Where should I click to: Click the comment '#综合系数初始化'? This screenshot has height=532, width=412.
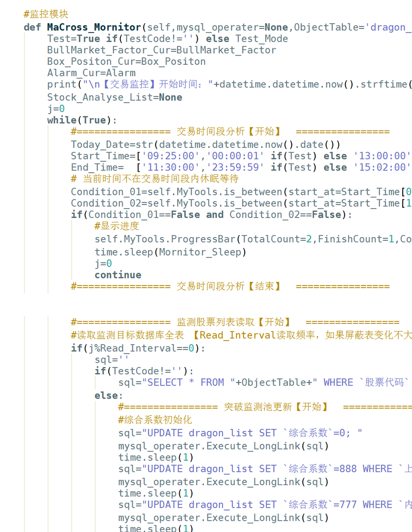(x=155, y=420)
